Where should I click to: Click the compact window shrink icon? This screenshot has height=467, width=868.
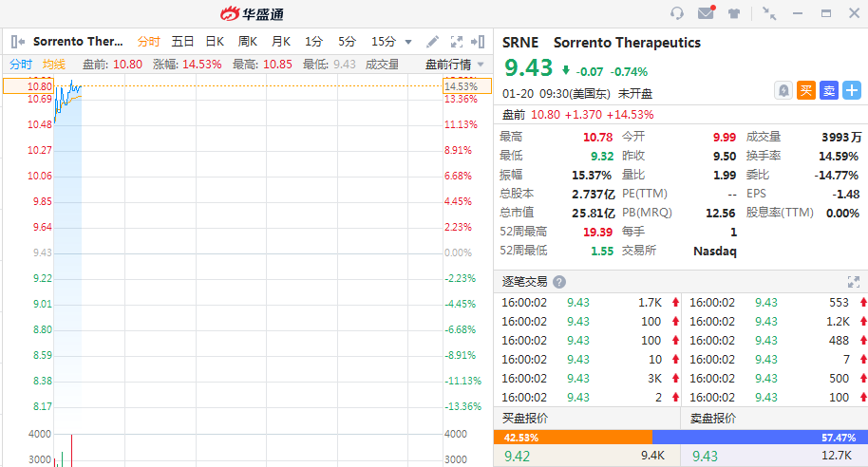tap(769, 13)
